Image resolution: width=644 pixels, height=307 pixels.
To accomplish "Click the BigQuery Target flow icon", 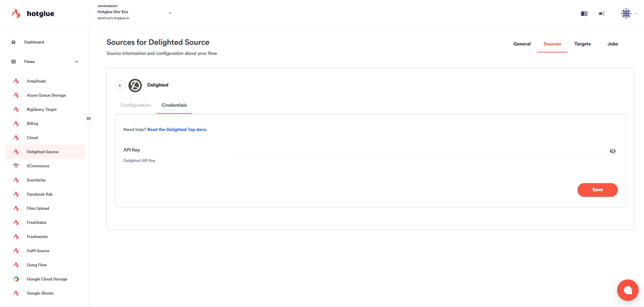I will 16,109.
